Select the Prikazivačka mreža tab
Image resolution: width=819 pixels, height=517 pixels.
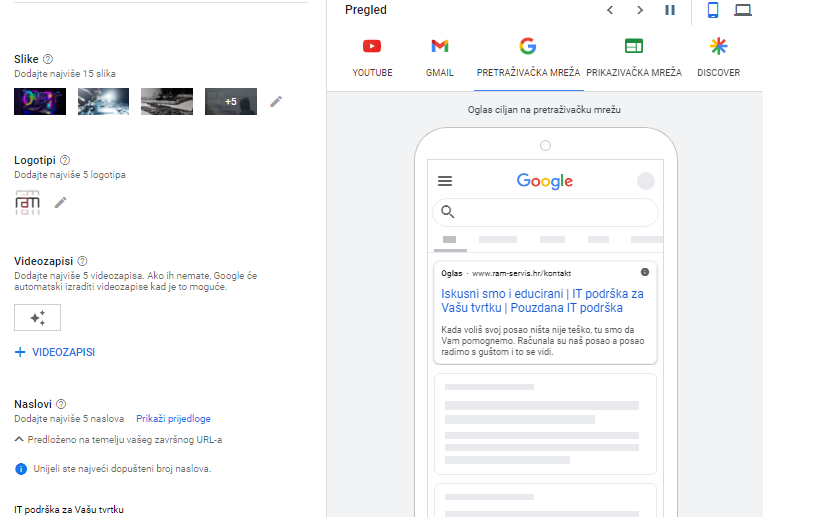[x=634, y=58]
